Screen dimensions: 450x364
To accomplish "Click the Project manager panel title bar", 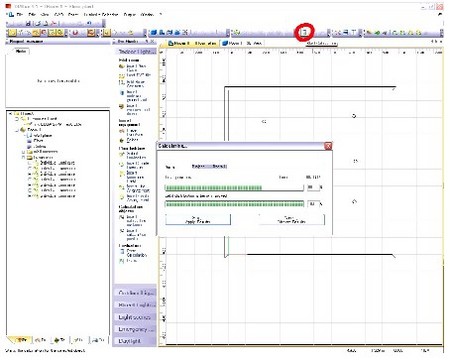I will (57, 42).
